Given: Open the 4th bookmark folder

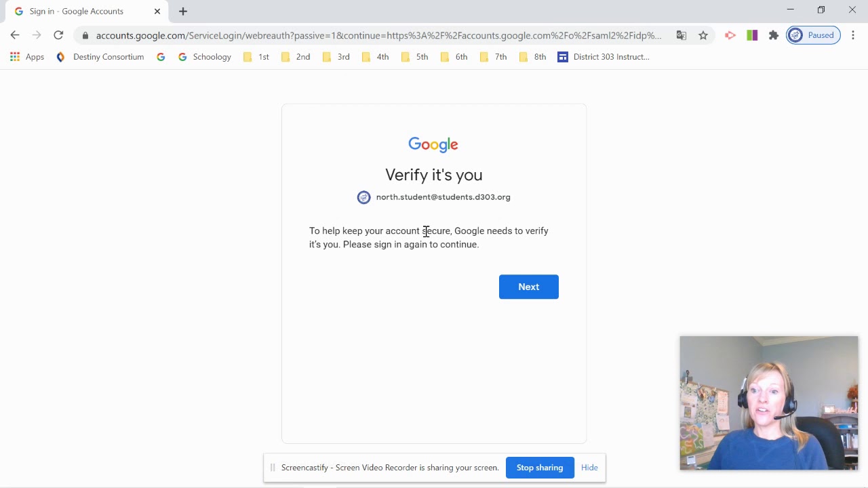Looking at the screenshot, I should pos(376,57).
